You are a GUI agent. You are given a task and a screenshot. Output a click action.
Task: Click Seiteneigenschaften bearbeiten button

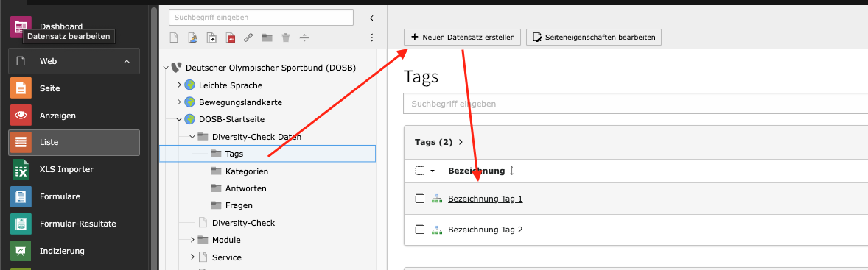(593, 38)
